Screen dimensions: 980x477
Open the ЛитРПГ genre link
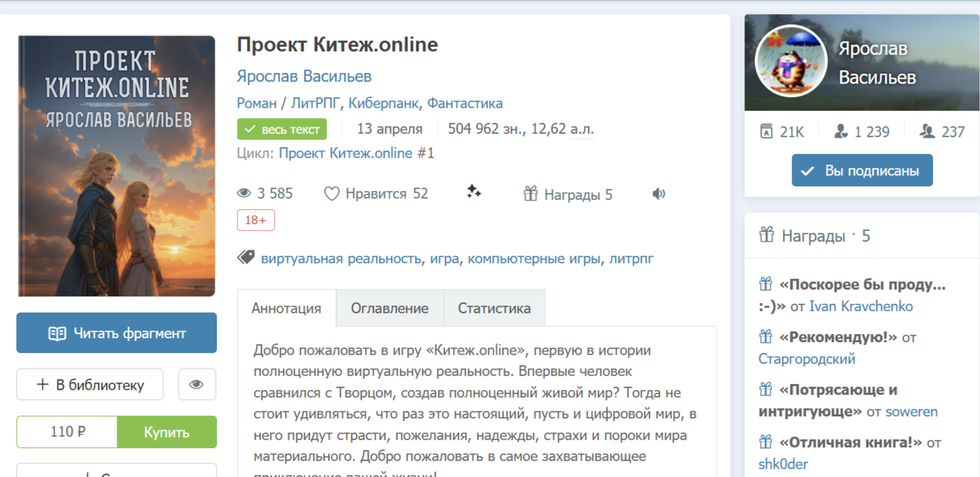[315, 103]
